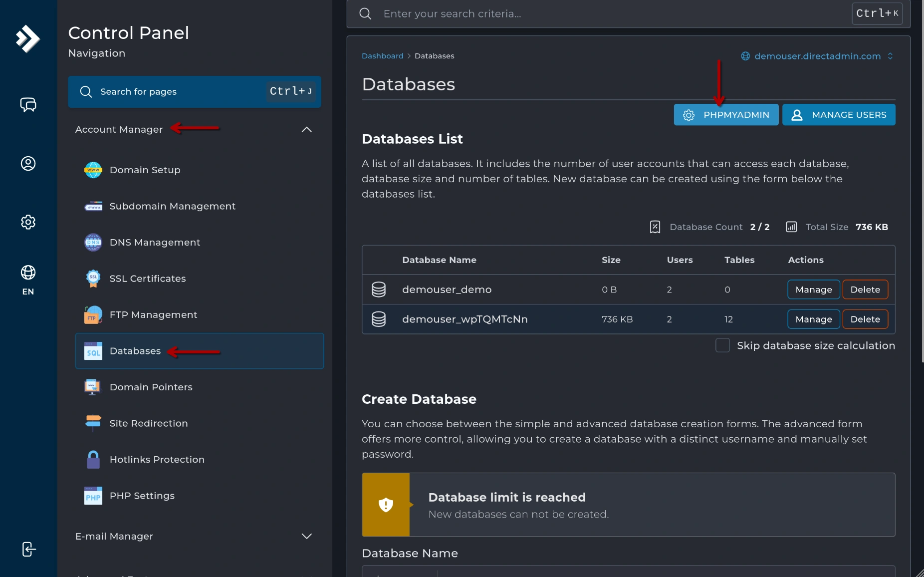
Task: Click the logout icon at sidebar bottom
Action: click(28, 549)
